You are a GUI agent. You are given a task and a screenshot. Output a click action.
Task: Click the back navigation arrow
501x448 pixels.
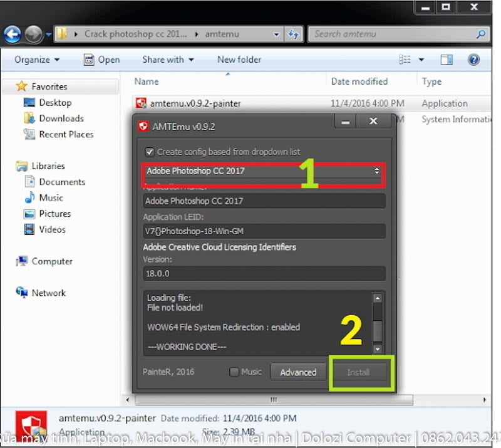coord(12,34)
